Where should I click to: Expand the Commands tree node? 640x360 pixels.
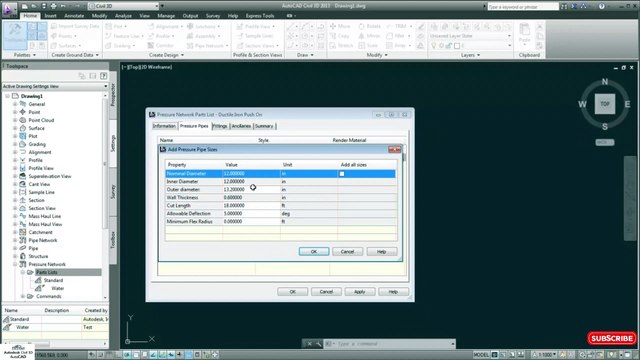point(23,296)
